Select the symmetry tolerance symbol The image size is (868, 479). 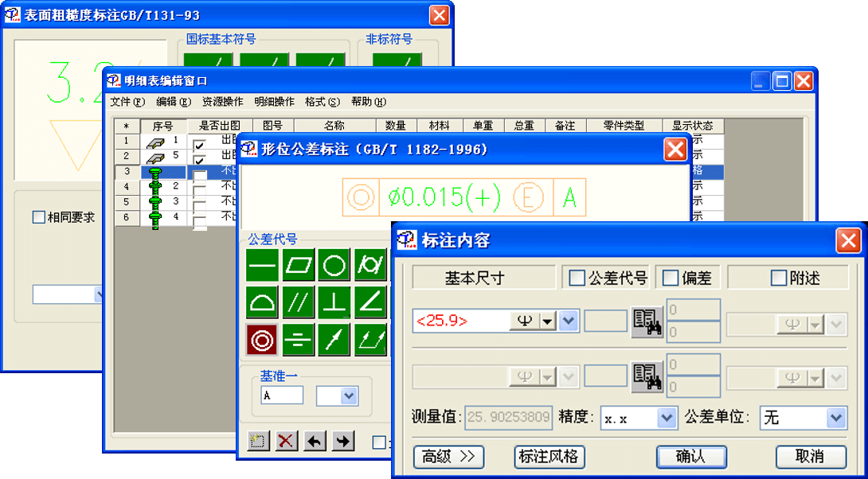point(299,340)
